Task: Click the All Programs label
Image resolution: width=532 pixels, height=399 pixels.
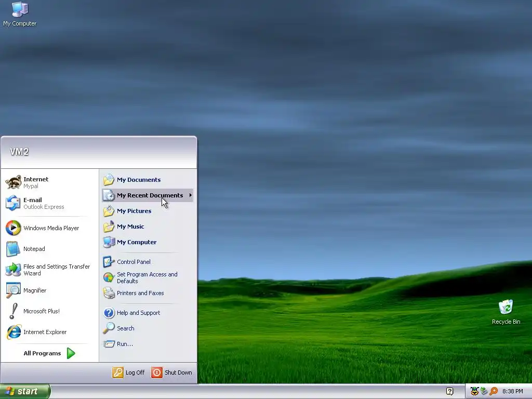Action: [x=42, y=353]
